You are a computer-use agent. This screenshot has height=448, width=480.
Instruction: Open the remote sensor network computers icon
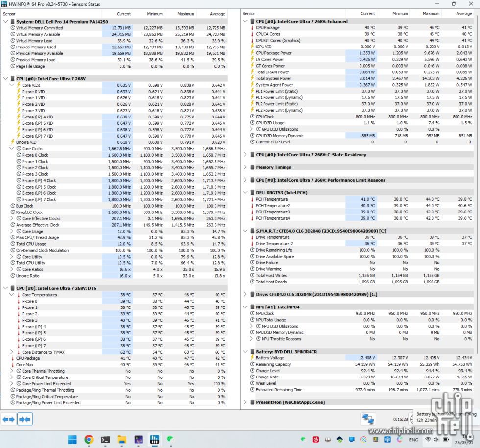click(x=368, y=419)
